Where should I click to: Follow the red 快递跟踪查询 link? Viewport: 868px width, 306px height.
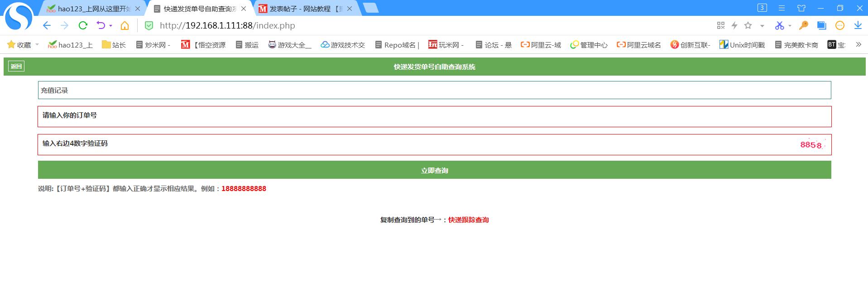(468, 220)
